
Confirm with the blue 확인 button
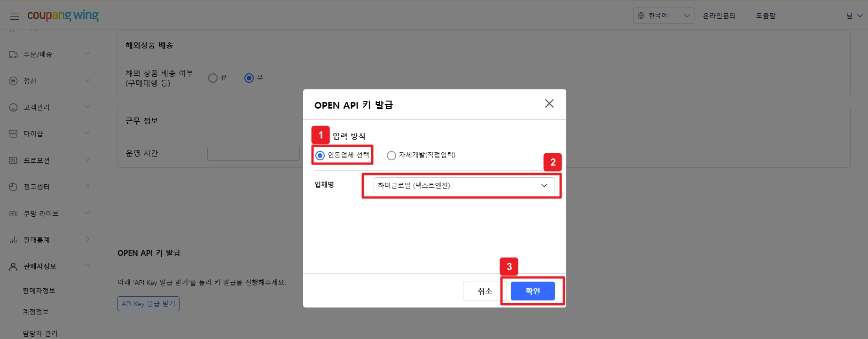(533, 291)
